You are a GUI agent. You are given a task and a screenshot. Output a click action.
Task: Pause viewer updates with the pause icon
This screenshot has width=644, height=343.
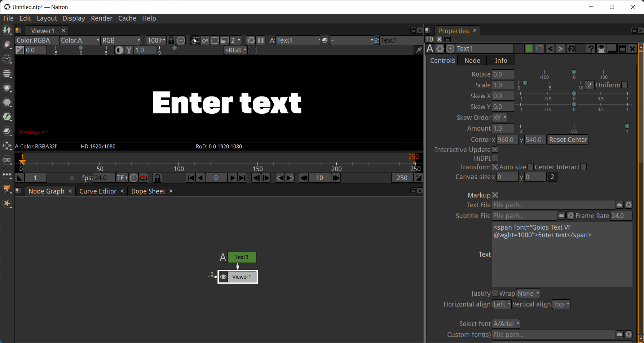click(x=261, y=40)
